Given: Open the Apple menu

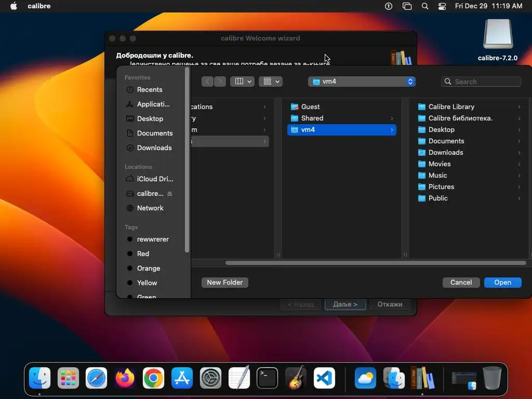Looking at the screenshot, I should click(14, 6).
